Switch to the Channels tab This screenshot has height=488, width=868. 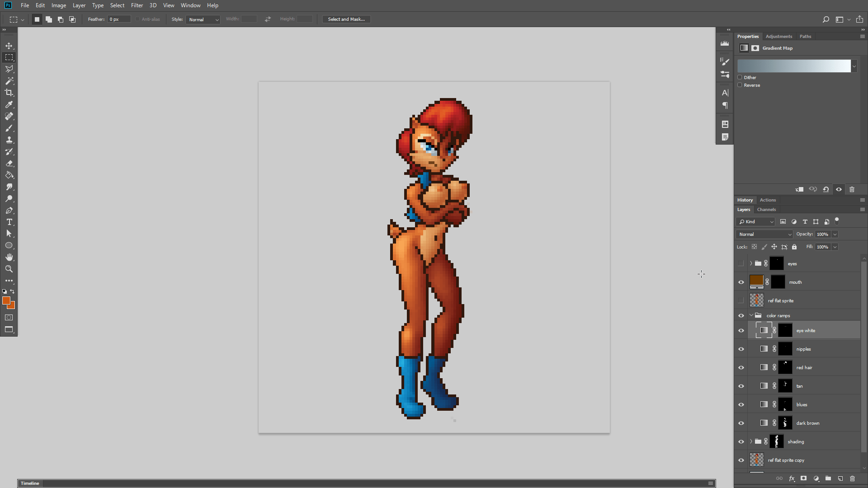(766, 210)
